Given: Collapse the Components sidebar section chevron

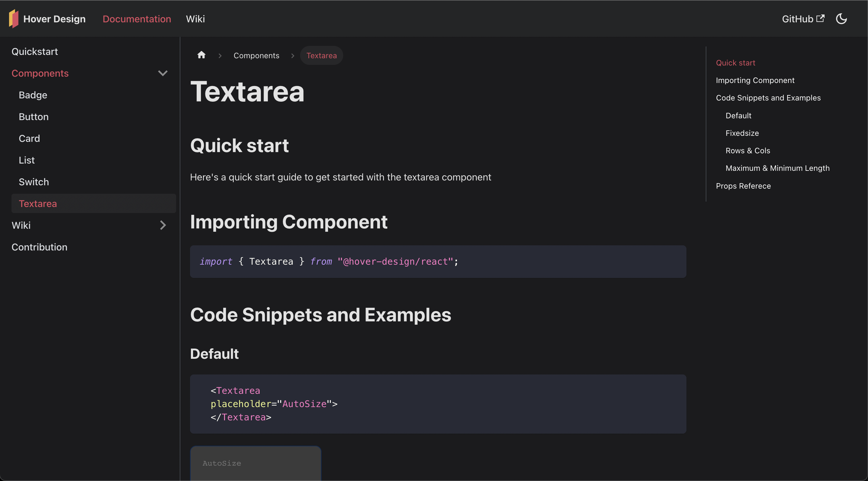Looking at the screenshot, I should click(163, 73).
